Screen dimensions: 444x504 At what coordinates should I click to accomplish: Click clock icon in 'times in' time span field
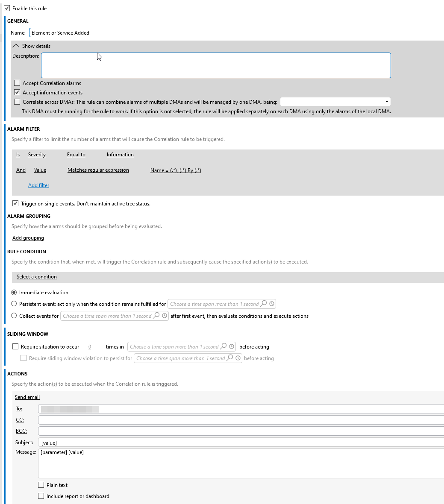(232, 346)
